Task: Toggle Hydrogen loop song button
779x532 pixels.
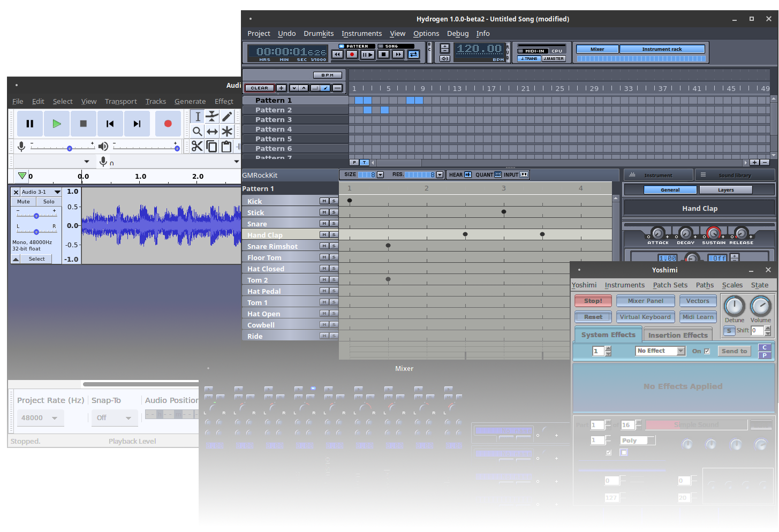Action: 413,55
